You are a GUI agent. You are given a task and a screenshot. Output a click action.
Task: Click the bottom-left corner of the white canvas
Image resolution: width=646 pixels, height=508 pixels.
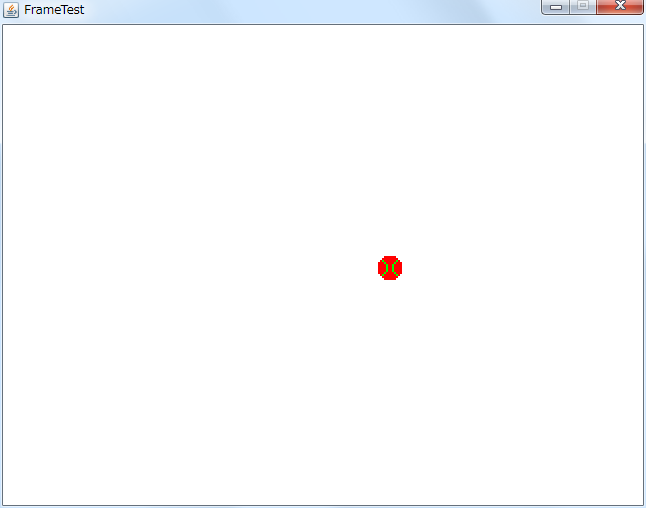click(5, 502)
